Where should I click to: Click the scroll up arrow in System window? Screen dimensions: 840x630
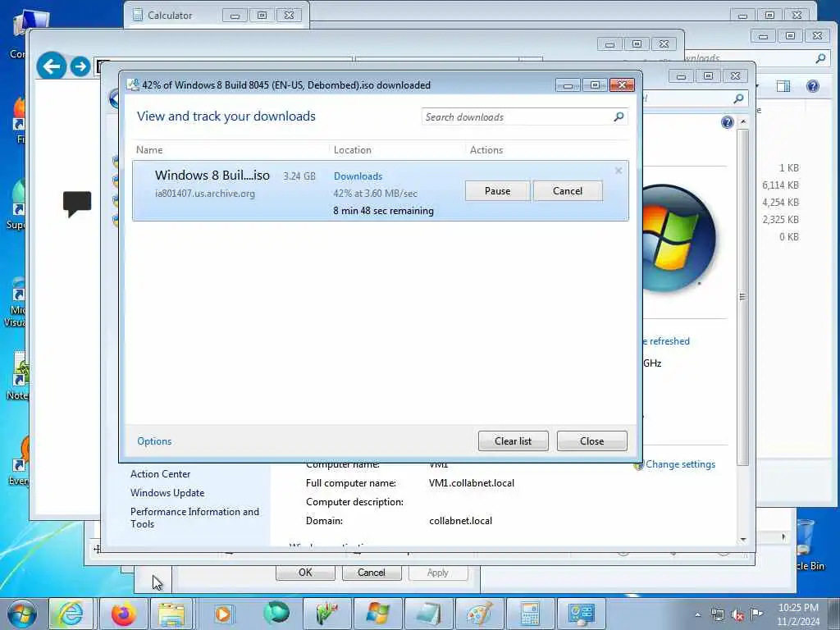[x=743, y=122]
